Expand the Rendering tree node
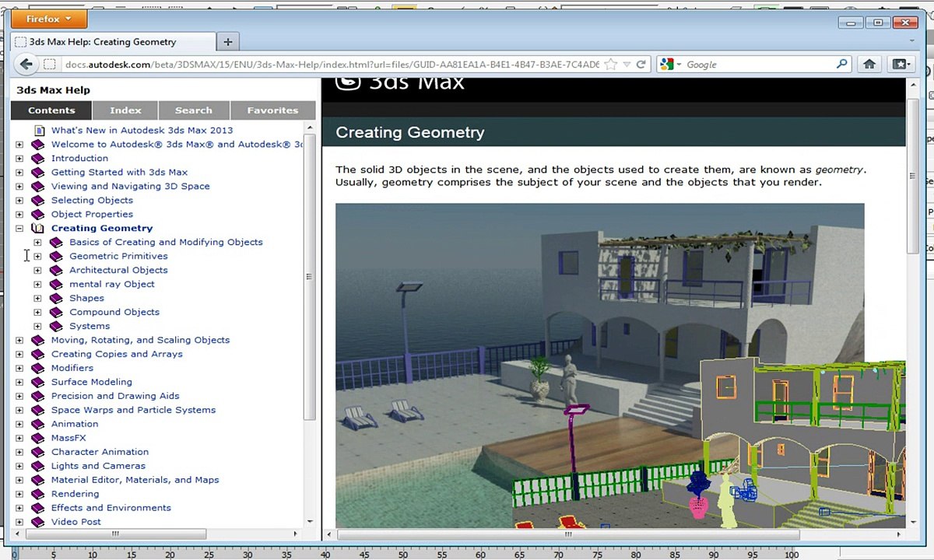The width and height of the screenshot is (934, 560). [x=19, y=494]
